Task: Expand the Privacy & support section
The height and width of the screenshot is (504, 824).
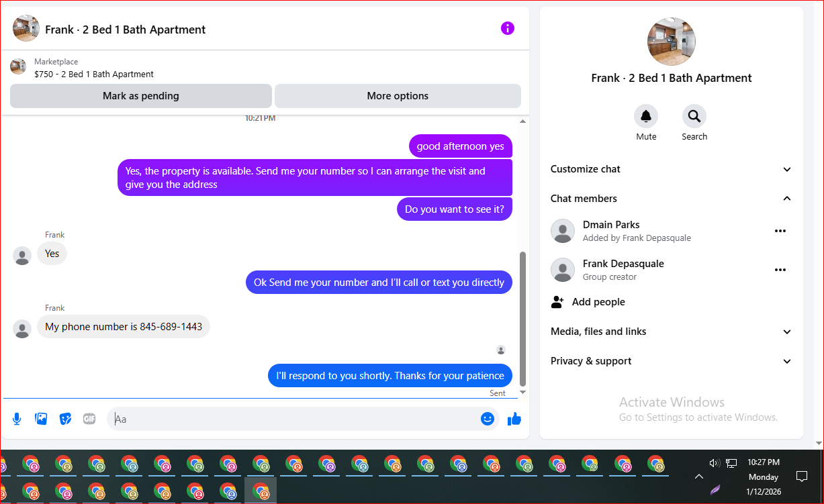Action: point(672,361)
